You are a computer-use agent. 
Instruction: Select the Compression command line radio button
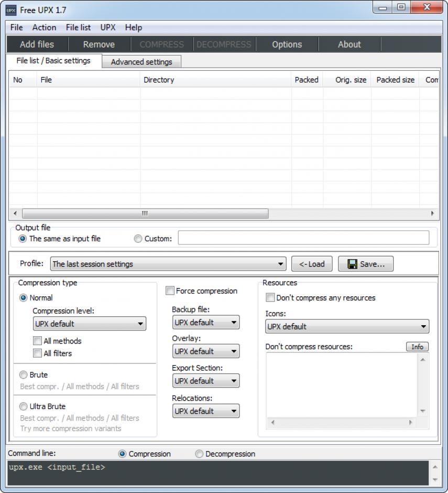point(145,454)
